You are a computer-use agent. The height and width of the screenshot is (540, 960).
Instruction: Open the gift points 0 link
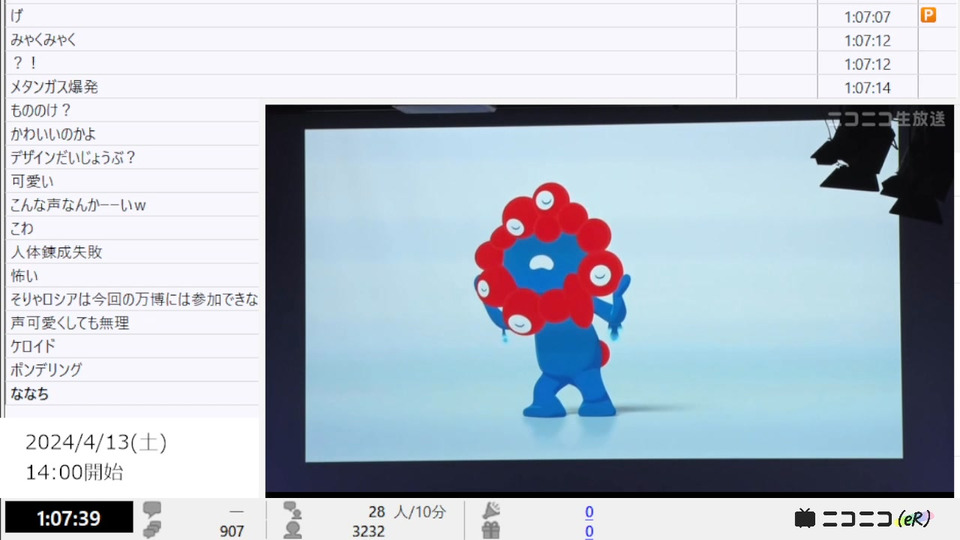[589, 531]
